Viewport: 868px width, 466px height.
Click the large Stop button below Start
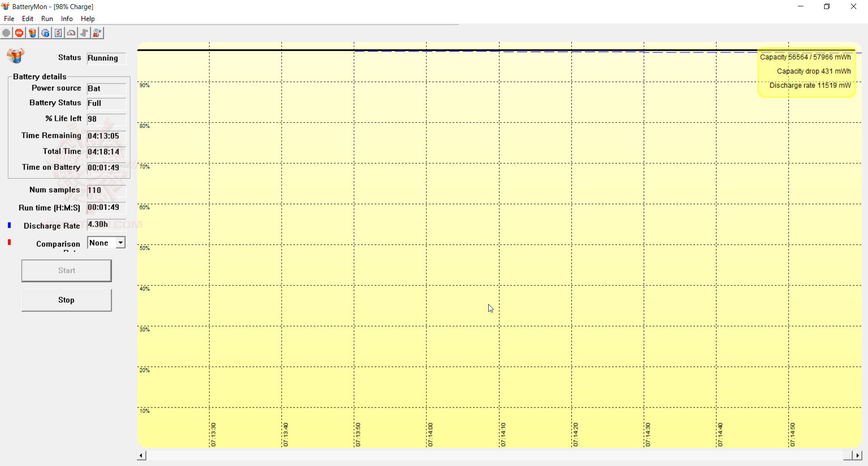click(66, 300)
